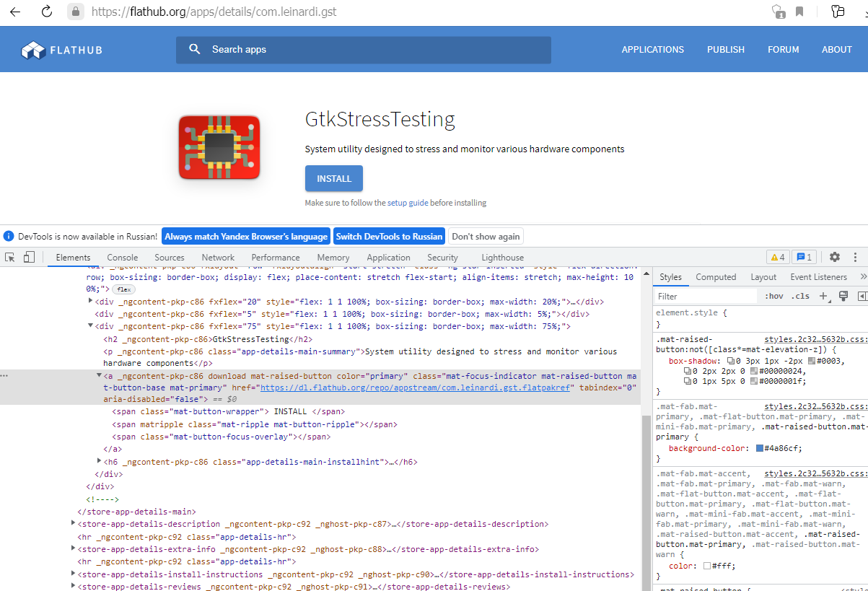Click the GtkStressTesting app icon image
The width and height of the screenshot is (868, 591).
pyautogui.click(x=219, y=147)
